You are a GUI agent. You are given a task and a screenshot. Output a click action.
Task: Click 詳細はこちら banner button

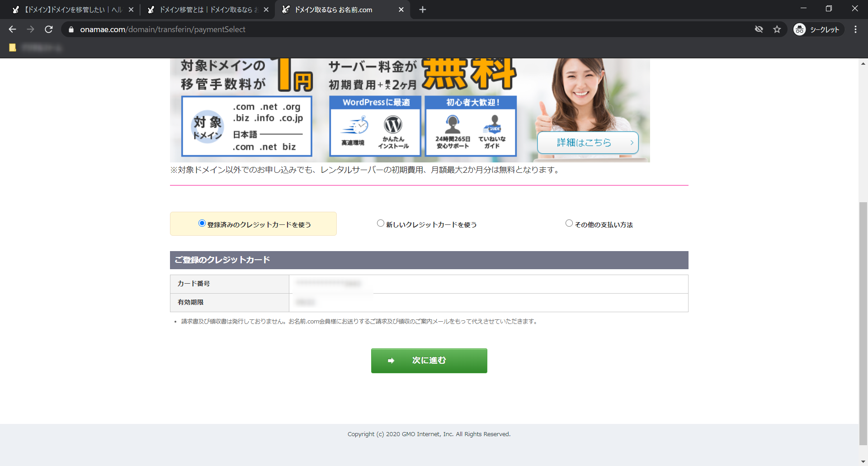588,143
